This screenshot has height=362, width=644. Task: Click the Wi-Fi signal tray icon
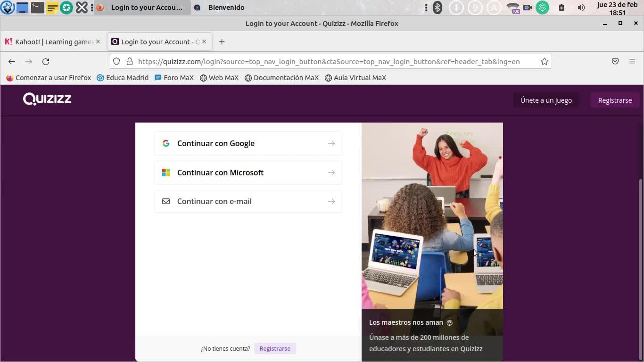(x=512, y=8)
